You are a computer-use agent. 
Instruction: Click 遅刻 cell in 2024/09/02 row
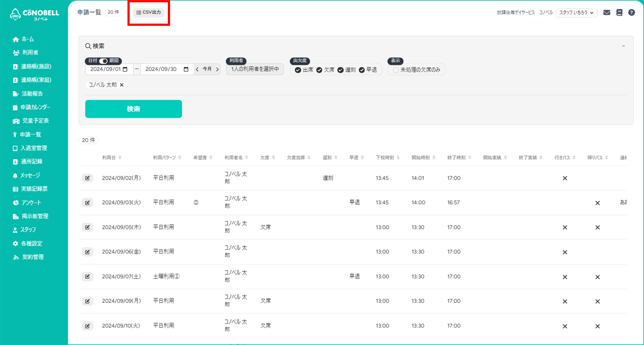(328, 178)
